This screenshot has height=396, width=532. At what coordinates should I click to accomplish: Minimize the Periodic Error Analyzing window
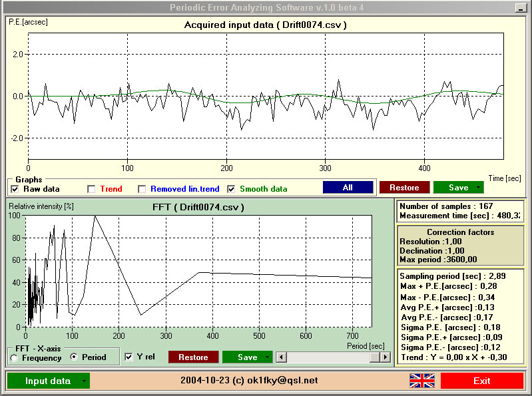pos(519,8)
